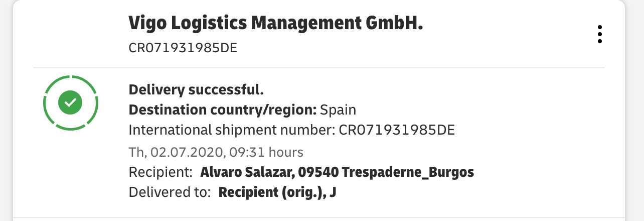Open the three-dot more options menu

pyautogui.click(x=599, y=34)
